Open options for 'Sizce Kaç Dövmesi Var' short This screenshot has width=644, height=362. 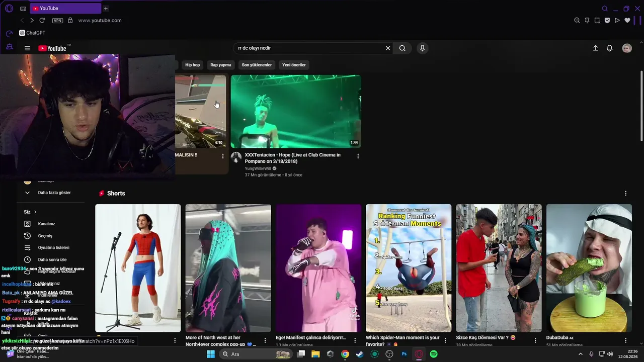536,340
